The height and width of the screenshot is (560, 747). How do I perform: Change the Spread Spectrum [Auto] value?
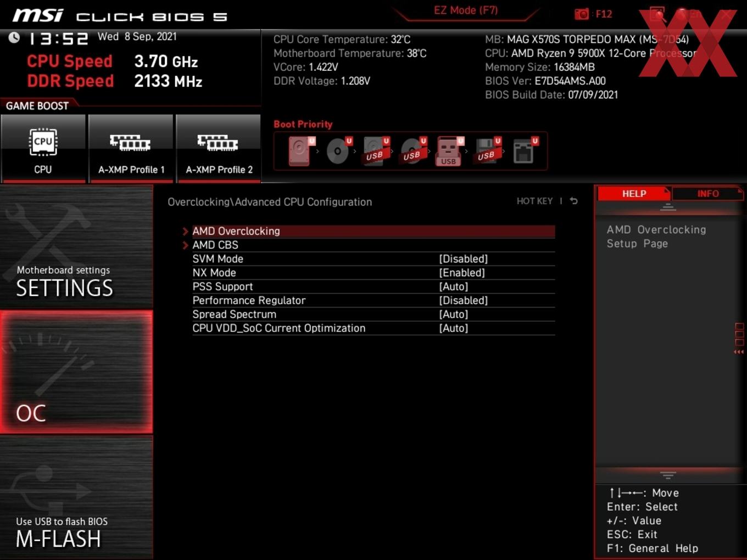(454, 314)
